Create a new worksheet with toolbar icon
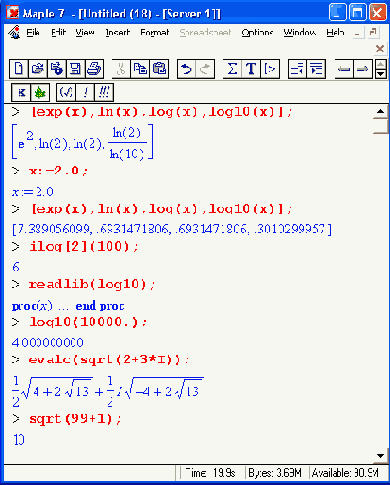 coord(19,69)
